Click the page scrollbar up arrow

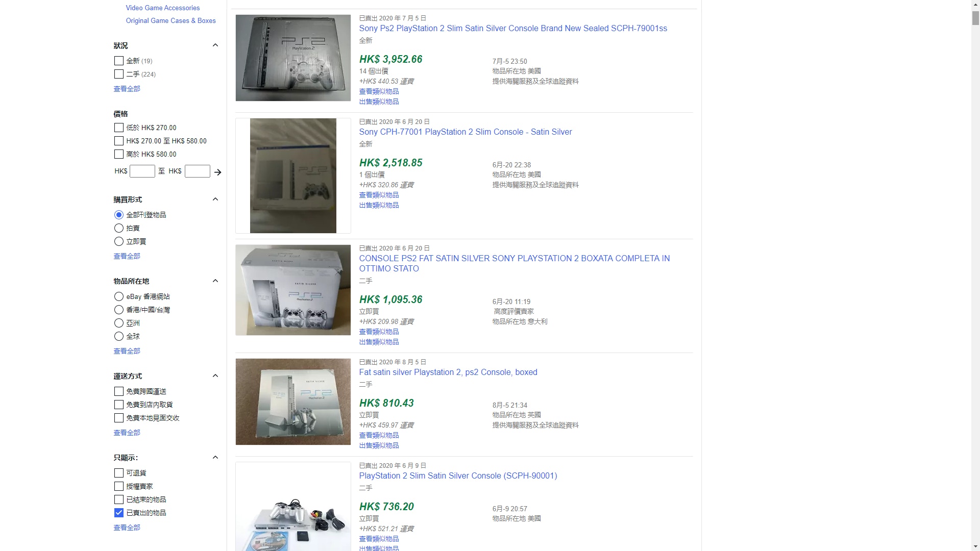pyautogui.click(x=975, y=4)
